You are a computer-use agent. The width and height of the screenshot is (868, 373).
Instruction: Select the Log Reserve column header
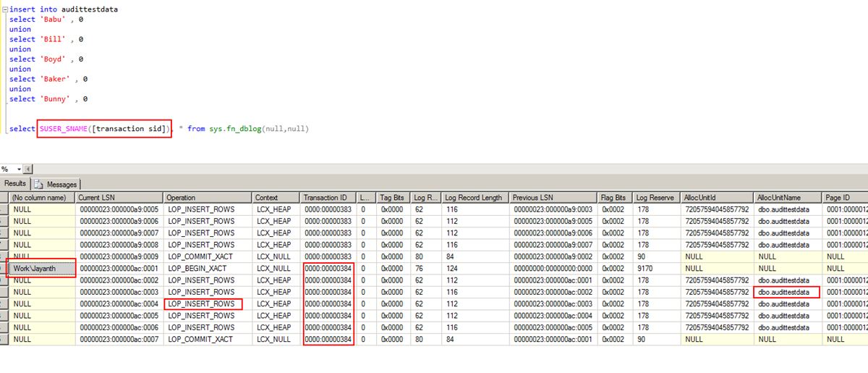[657, 197]
